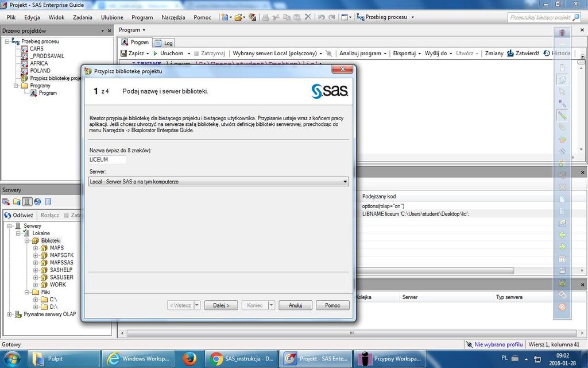Click the bookmark icon in Serwery pane toolbar
588x368 pixels.
point(48,202)
